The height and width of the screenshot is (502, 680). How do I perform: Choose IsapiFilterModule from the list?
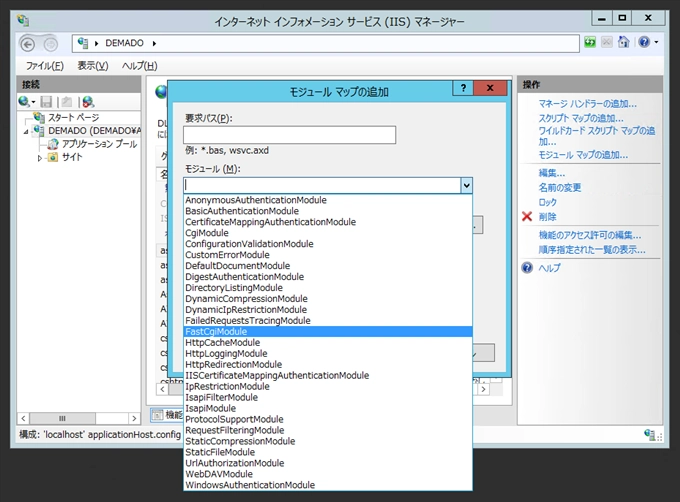[328, 398]
